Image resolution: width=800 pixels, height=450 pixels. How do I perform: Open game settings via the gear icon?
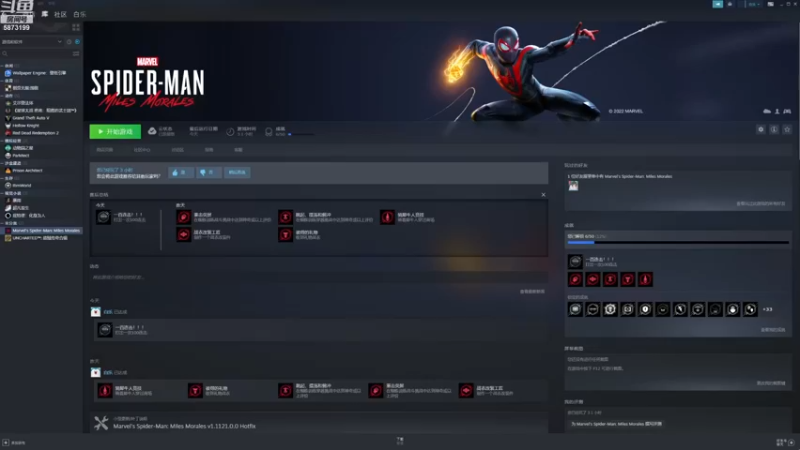tap(761, 130)
